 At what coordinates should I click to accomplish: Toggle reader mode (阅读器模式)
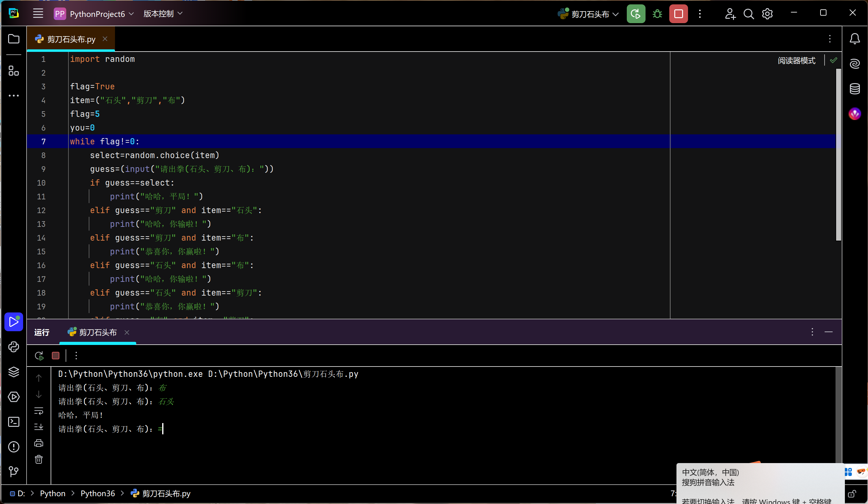(796, 61)
